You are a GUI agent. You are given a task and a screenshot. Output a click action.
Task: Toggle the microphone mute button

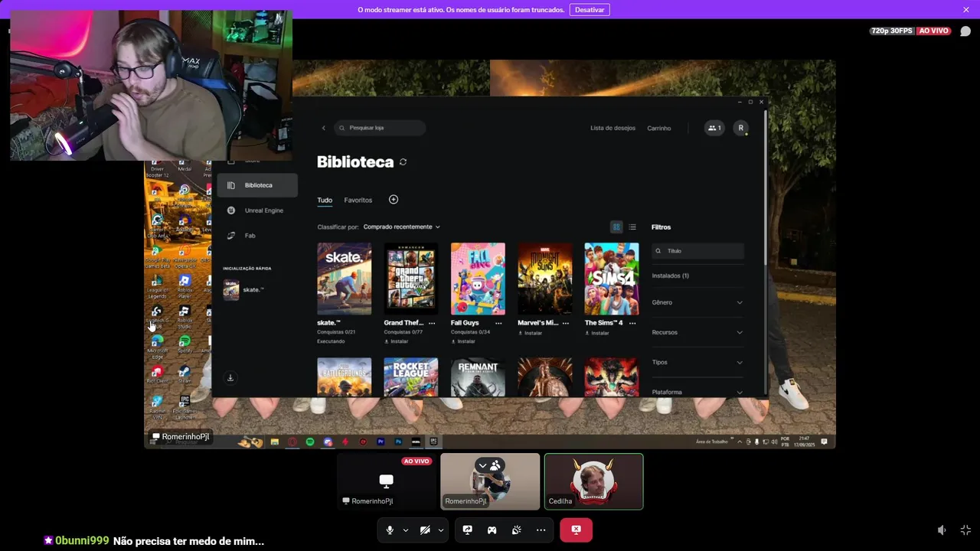pyautogui.click(x=390, y=530)
